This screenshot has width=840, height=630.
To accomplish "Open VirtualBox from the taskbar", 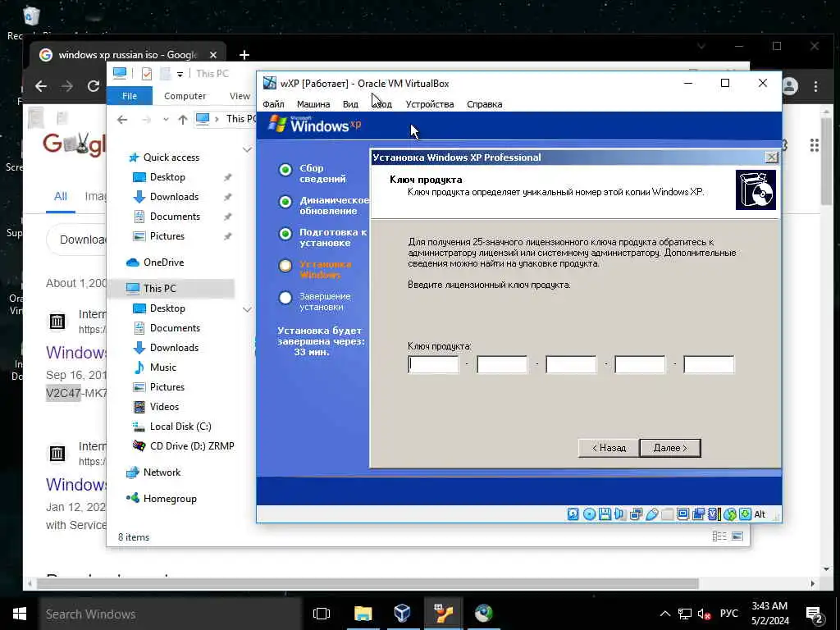I will tap(402, 614).
